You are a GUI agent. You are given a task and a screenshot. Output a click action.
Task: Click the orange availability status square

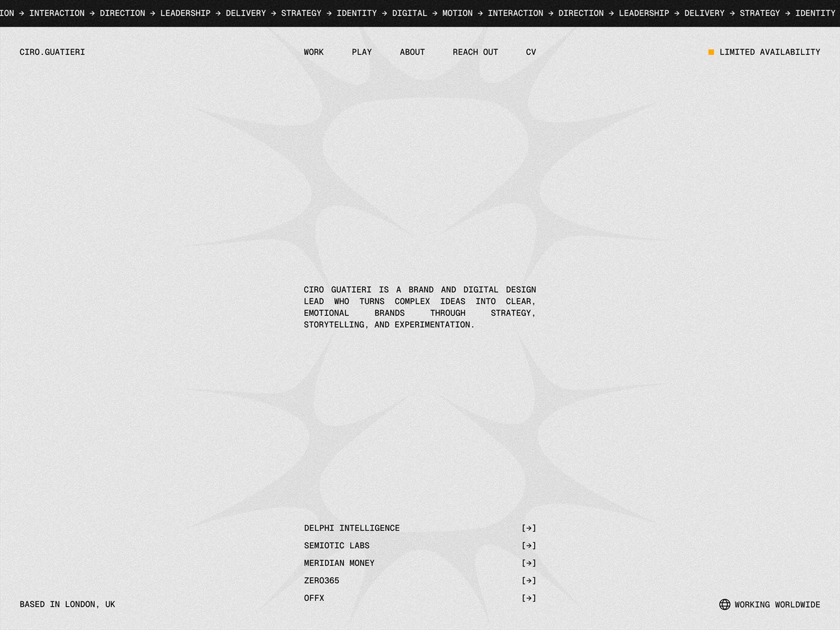click(x=711, y=52)
